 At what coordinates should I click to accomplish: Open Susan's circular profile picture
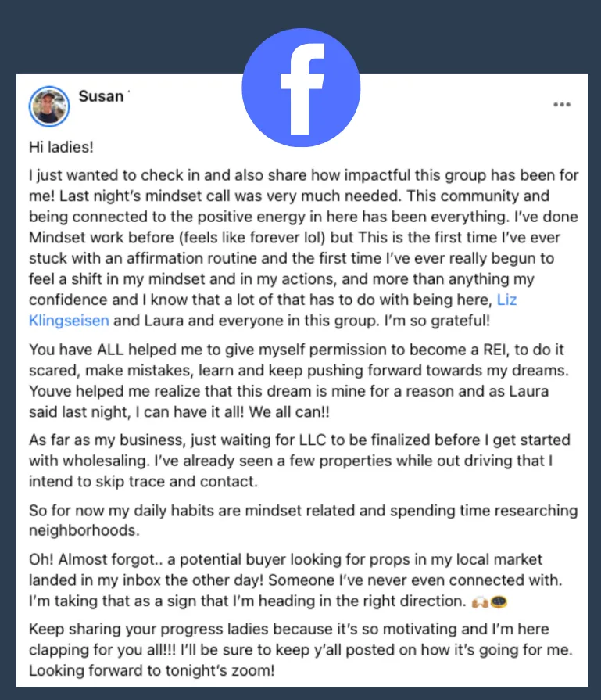49,106
